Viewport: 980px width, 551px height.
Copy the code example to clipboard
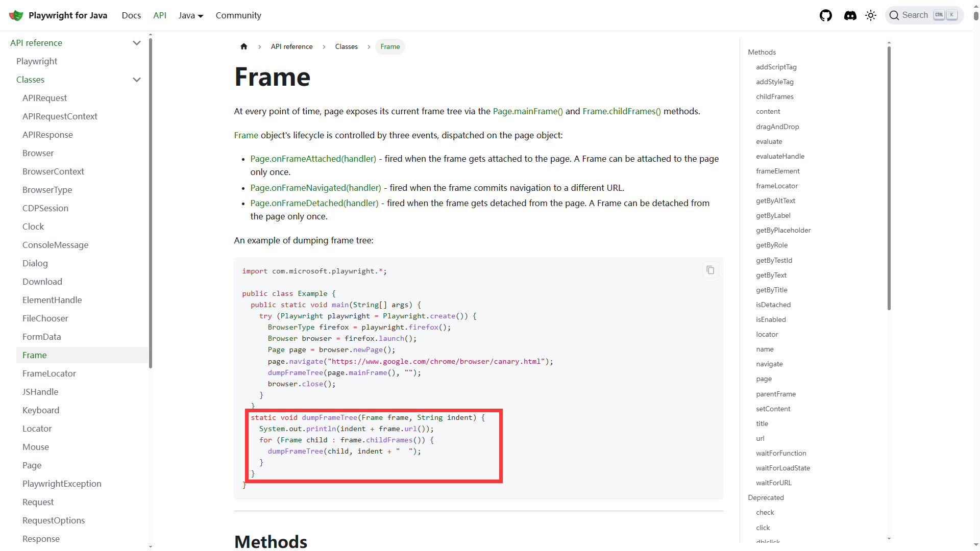coord(710,270)
